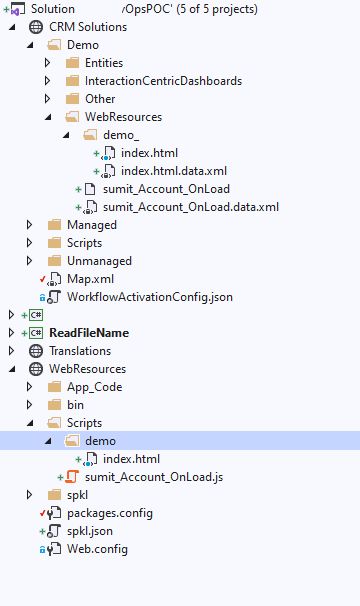Click the Managed folder icon

tap(54, 225)
